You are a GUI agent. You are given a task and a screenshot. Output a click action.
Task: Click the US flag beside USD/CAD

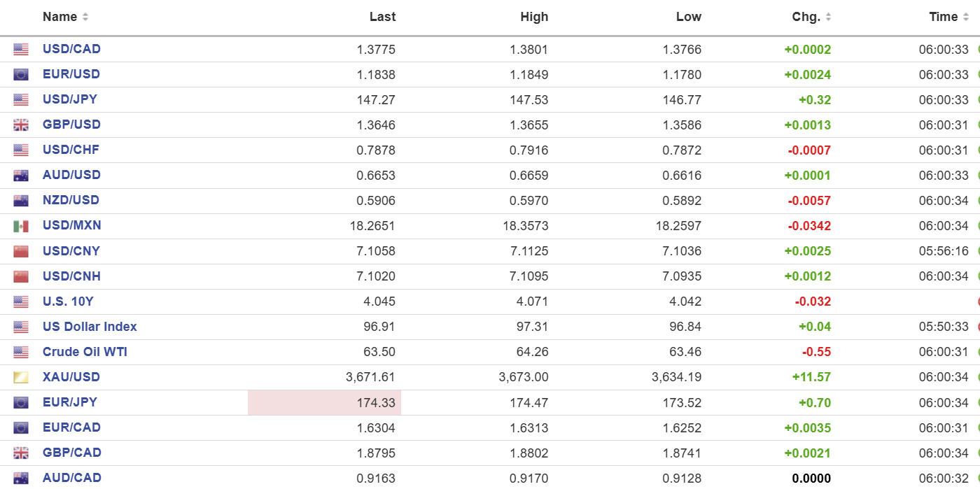(x=21, y=50)
